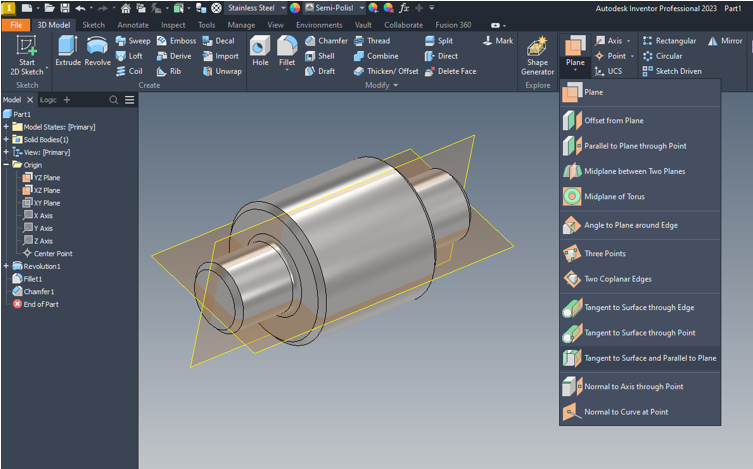Open the Derive command
This screenshot has height=469, width=753.
coord(174,56)
